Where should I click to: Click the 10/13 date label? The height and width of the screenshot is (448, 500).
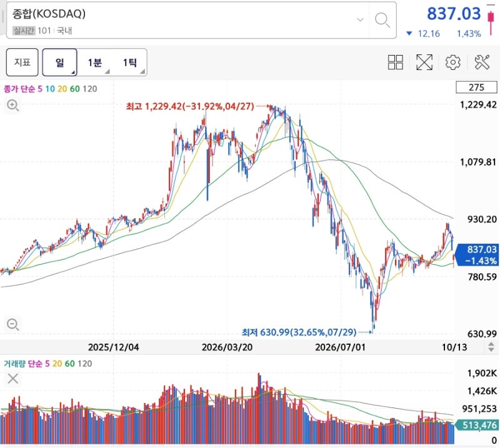(x=454, y=347)
